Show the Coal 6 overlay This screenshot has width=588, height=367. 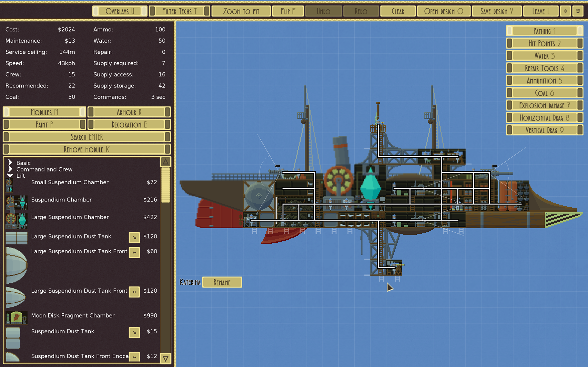click(x=545, y=93)
